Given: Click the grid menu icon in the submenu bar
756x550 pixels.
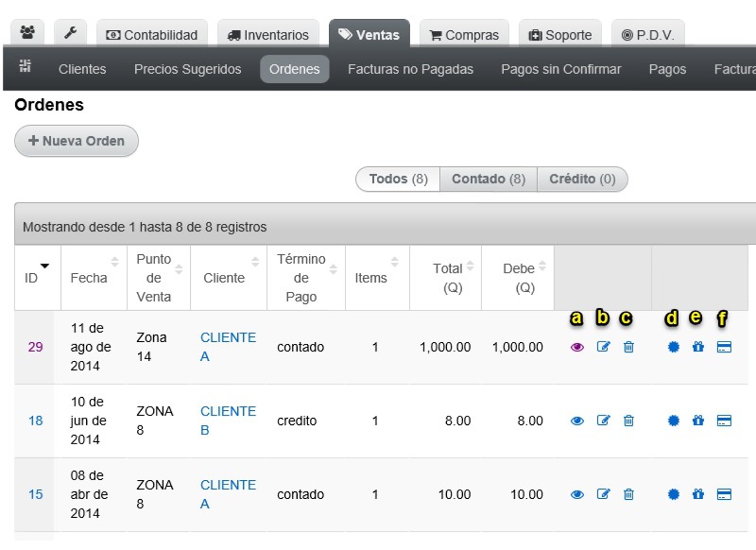Looking at the screenshot, I should point(26,65).
